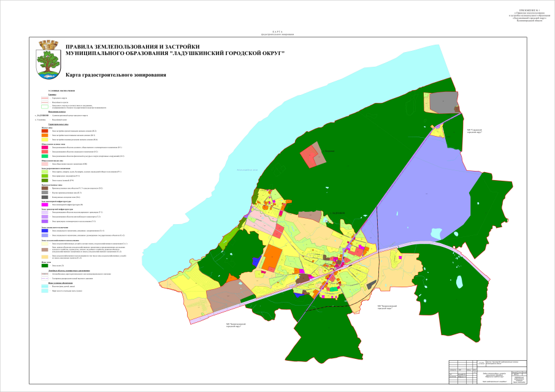Screen dimensions: 555x392
Task: Pick the bright mint green sports legend swatch
Action: tap(45, 156)
